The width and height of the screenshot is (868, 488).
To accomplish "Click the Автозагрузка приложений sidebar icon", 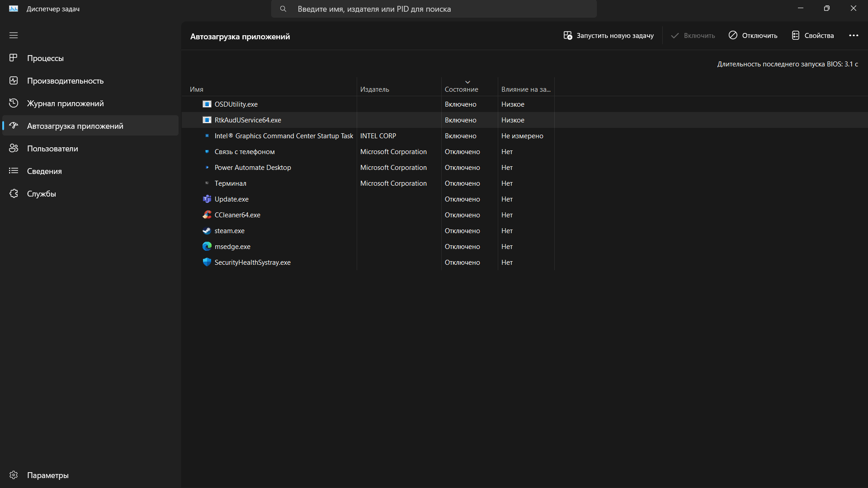I will (14, 126).
